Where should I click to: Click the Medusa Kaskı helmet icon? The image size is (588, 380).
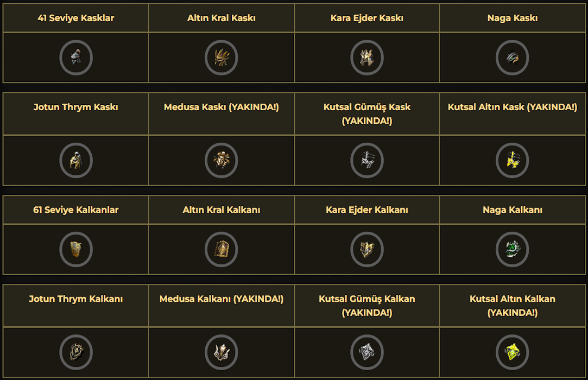click(x=222, y=161)
